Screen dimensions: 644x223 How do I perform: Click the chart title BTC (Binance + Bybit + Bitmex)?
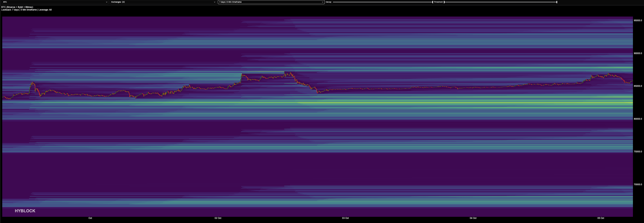pyautogui.click(x=17, y=7)
